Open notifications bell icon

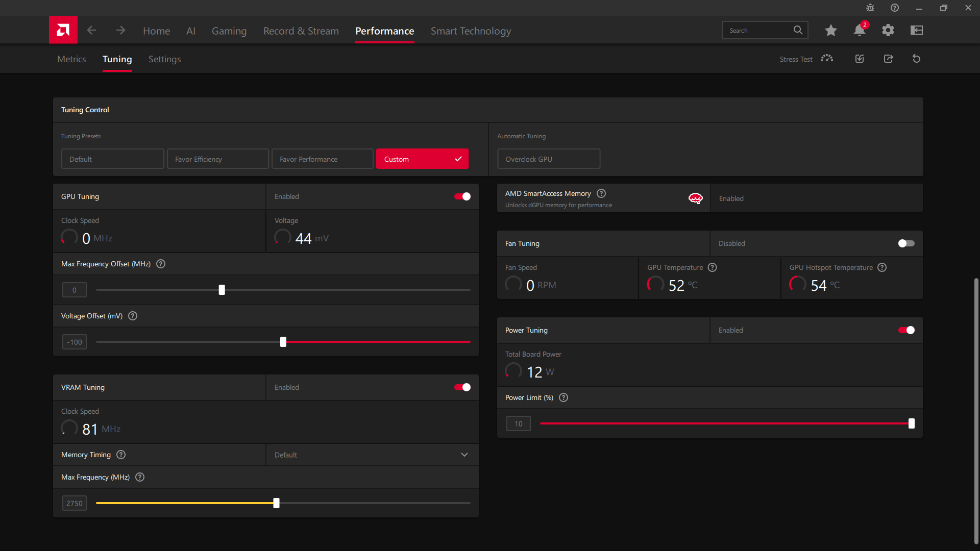click(860, 30)
